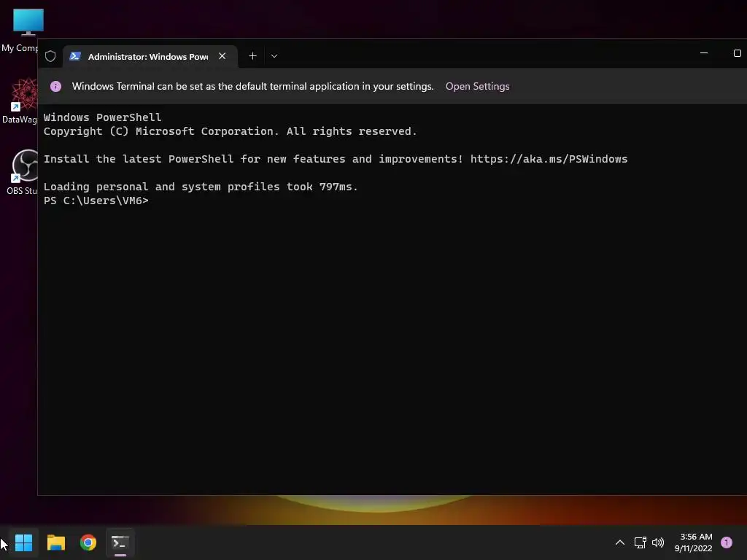The width and height of the screenshot is (747, 560).
Task: Open a new terminal tab with plus
Action: click(x=252, y=56)
